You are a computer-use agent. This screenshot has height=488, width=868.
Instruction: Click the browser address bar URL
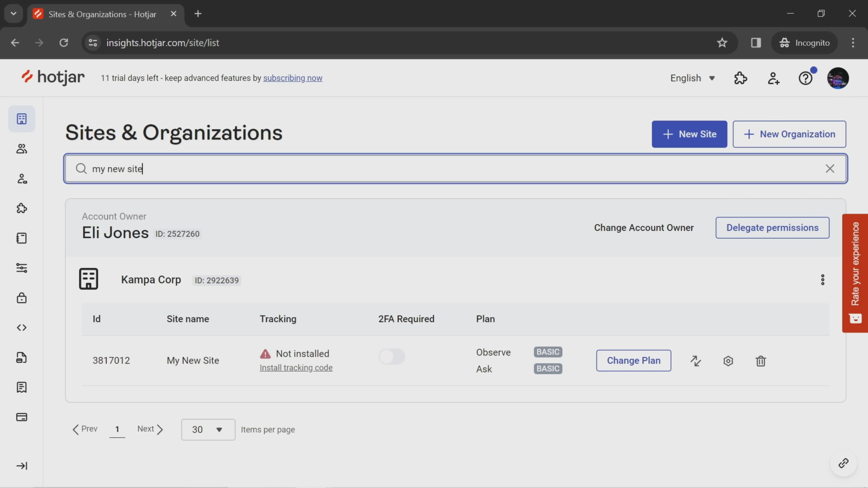[x=163, y=43]
